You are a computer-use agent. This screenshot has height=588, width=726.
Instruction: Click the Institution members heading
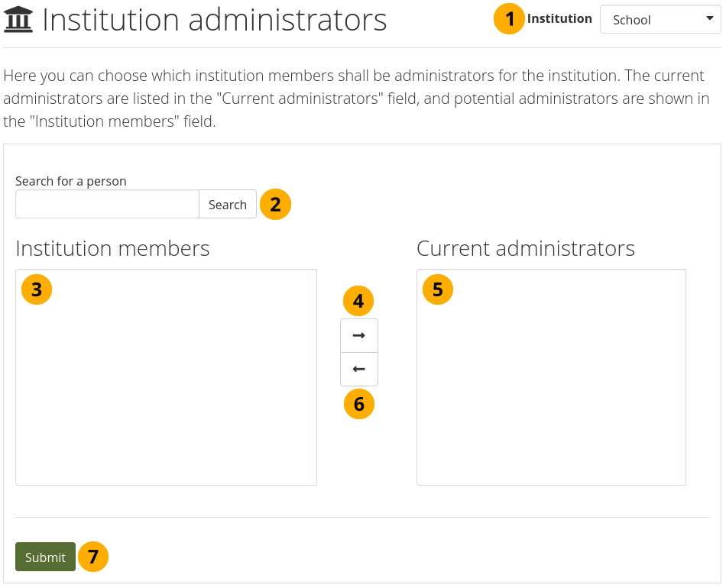pos(112,248)
